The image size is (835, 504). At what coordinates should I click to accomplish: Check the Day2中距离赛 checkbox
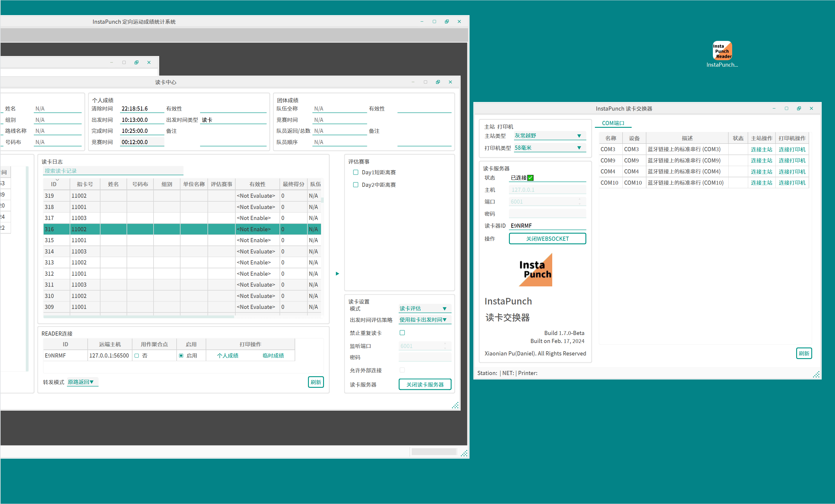355,185
